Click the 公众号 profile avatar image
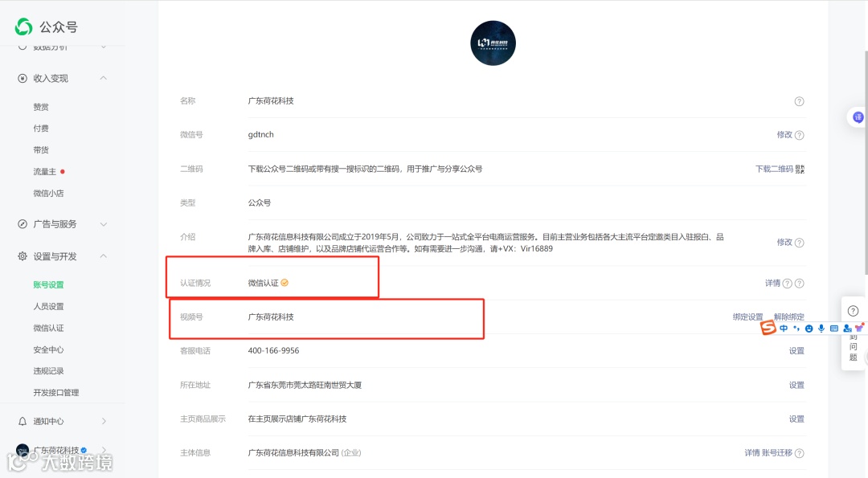 click(493, 43)
